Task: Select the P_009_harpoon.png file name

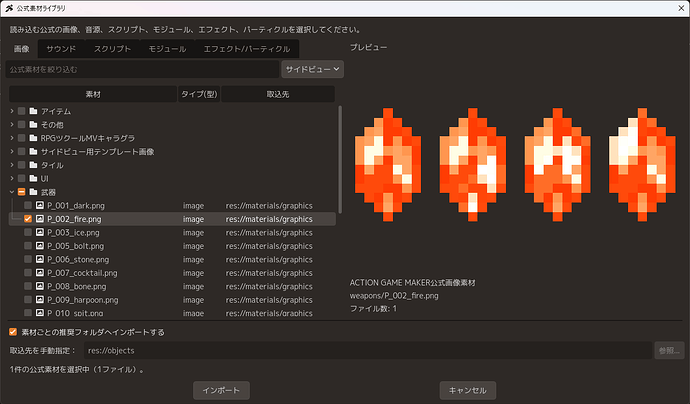Action: [x=83, y=300]
